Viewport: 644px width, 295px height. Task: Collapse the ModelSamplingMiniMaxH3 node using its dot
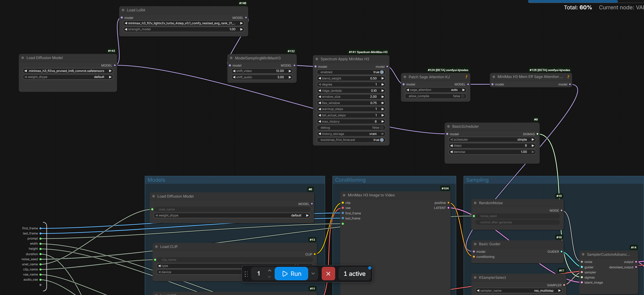tap(231, 58)
